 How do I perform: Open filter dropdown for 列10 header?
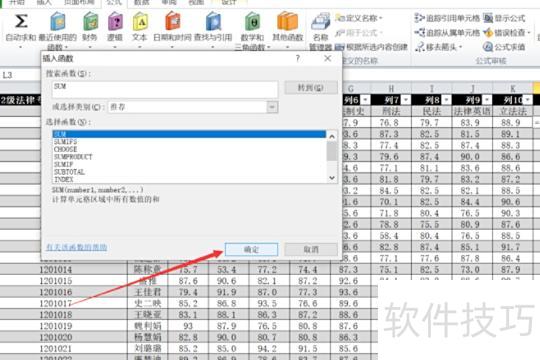[x=528, y=100]
